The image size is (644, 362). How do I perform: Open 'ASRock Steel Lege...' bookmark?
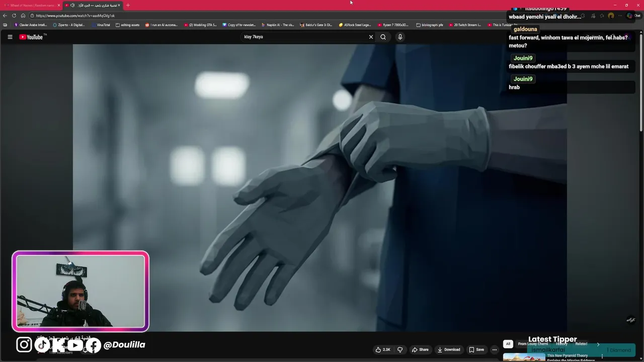[355, 25]
